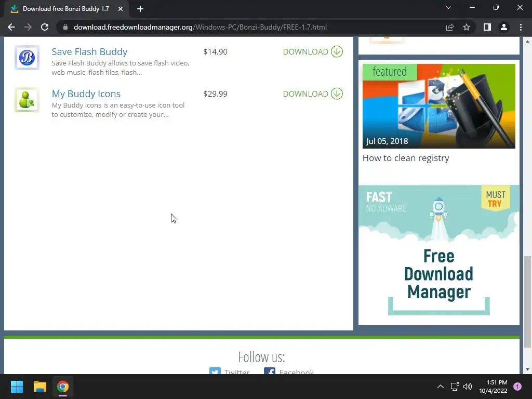The width and height of the screenshot is (532, 399).
Task: Open Chrome's three-dot menu
Action: [x=521, y=27]
